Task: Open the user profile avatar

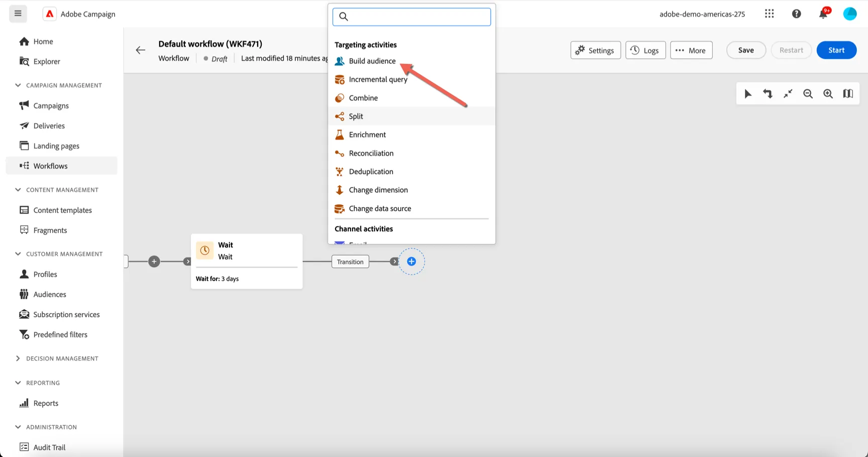Action: tap(850, 14)
